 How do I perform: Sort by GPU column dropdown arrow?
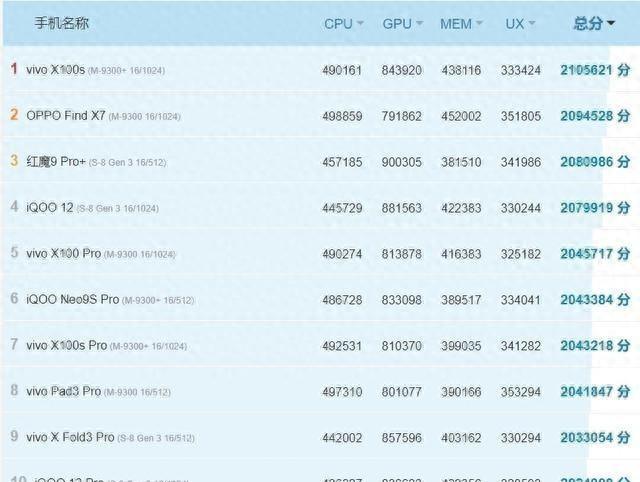[x=419, y=23]
